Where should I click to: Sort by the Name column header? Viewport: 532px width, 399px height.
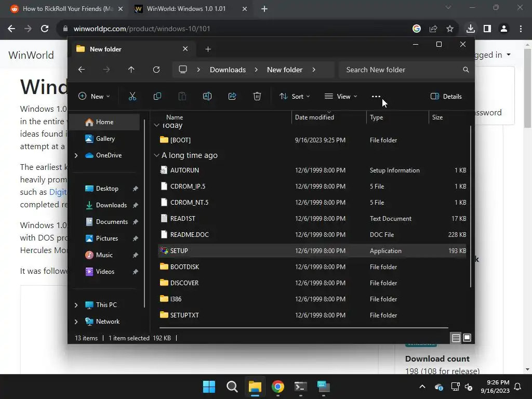175,117
